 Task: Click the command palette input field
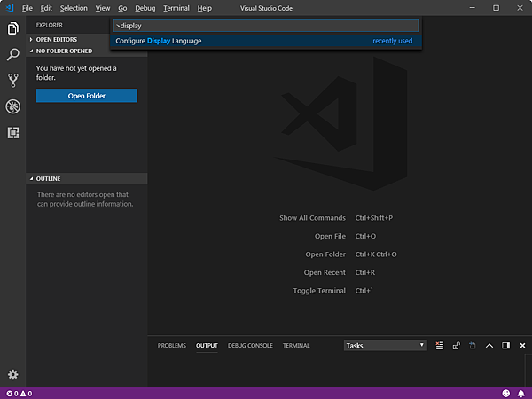coord(264,26)
